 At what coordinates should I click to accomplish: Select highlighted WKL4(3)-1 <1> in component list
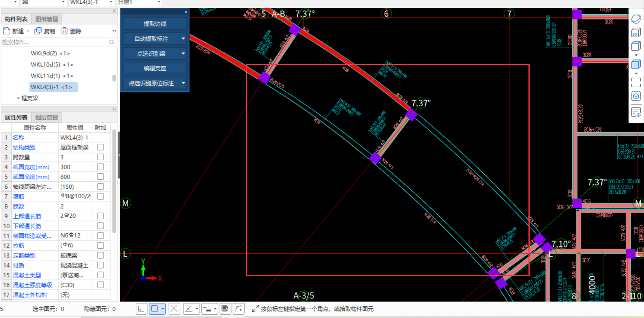pos(54,87)
